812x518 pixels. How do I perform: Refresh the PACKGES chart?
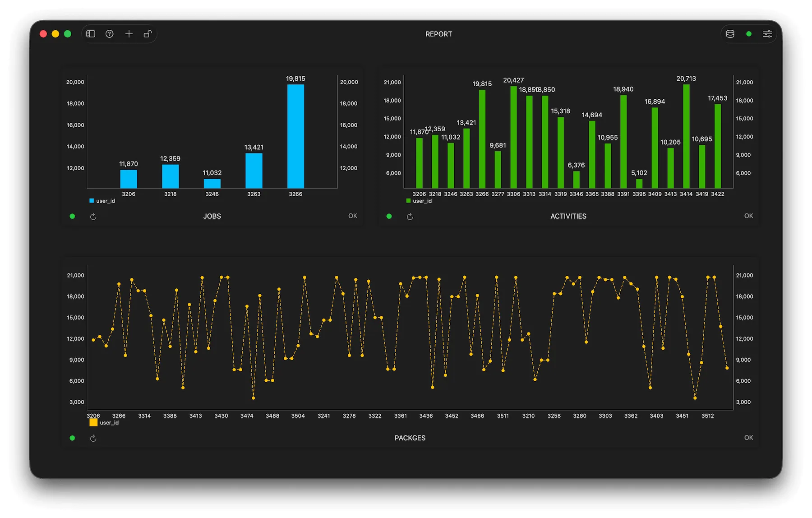click(93, 438)
